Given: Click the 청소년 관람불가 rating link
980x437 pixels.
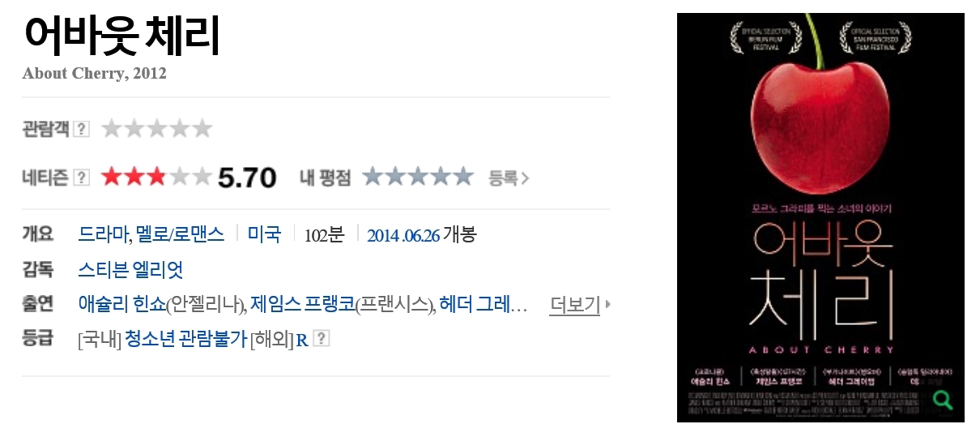Looking at the screenshot, I should coord(185,339).
